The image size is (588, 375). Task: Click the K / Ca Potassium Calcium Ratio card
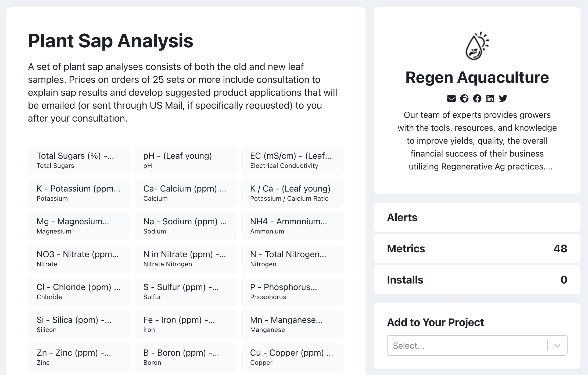pyautogui.click(x=292, y=193)
